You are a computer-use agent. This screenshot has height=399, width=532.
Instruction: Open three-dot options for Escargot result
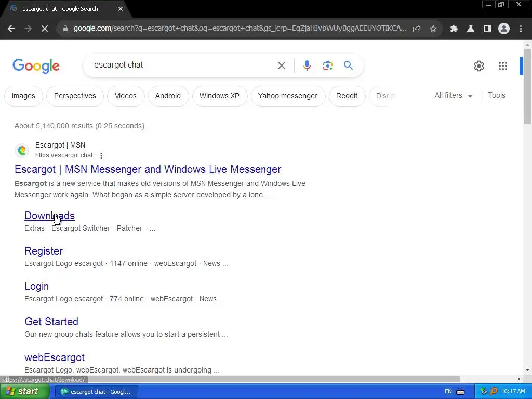pyautogui.click(x=101, y=156)
